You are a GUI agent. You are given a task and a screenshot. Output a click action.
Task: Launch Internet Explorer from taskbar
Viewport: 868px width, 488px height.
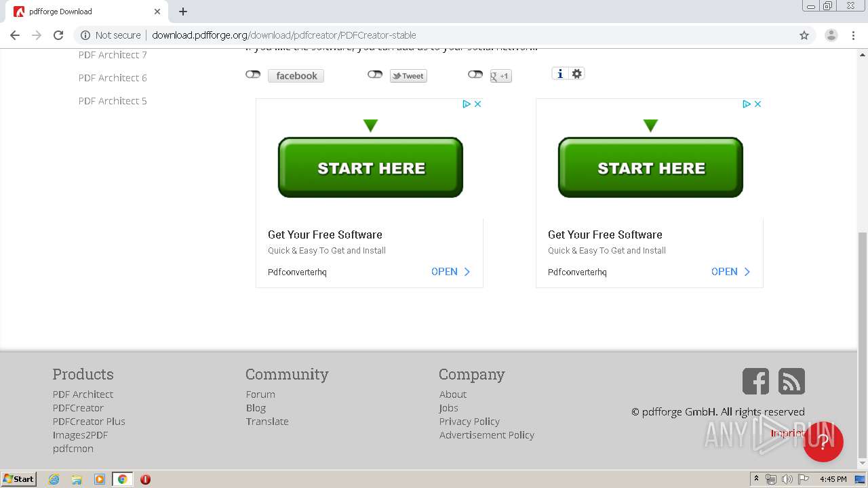pyautogui.click(x=54, y=479)
